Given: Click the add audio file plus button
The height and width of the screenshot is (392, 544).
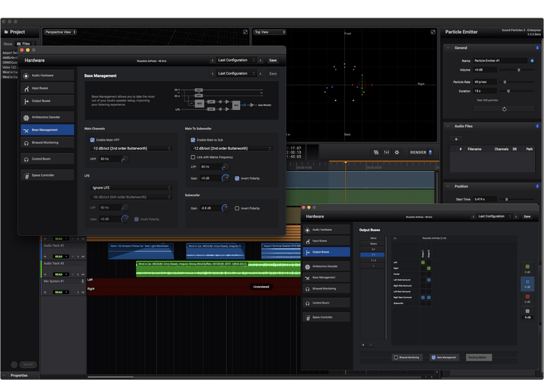Looking at the screenshot, I should (x=456, y=139).
